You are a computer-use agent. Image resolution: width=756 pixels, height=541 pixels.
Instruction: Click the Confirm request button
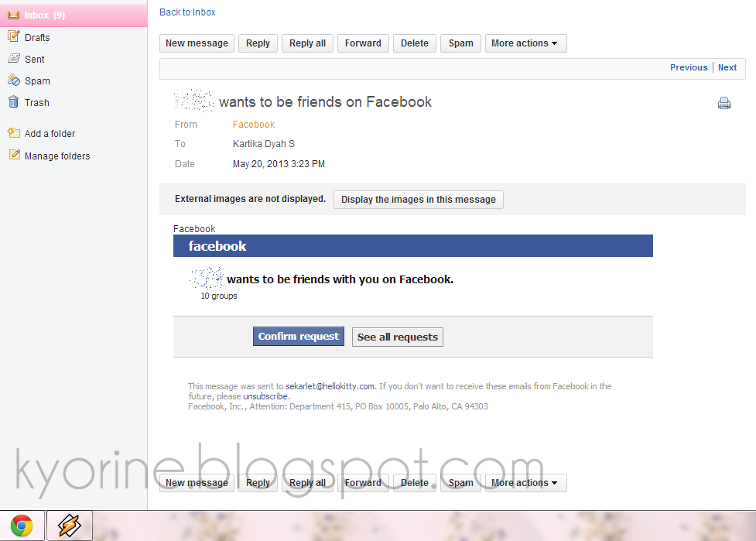click(x=299, y=337)
